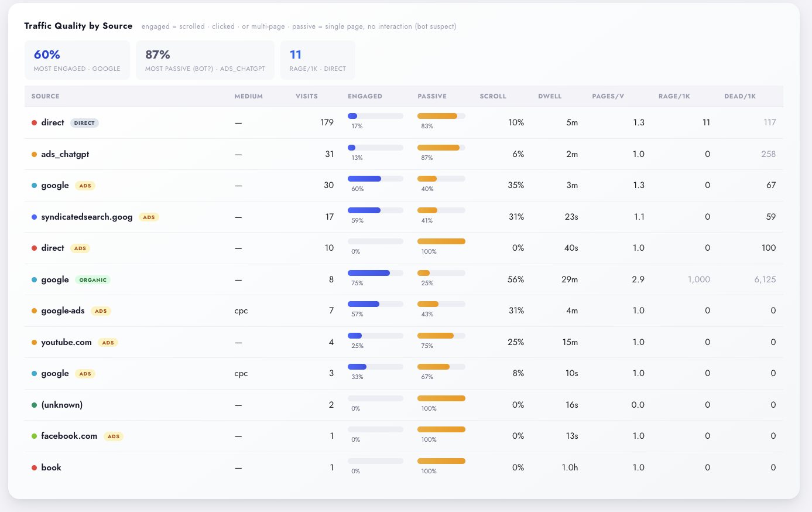The image size is (812, 512).
Task: Click the red dot beside the book source
Action: tap(34, 467)
